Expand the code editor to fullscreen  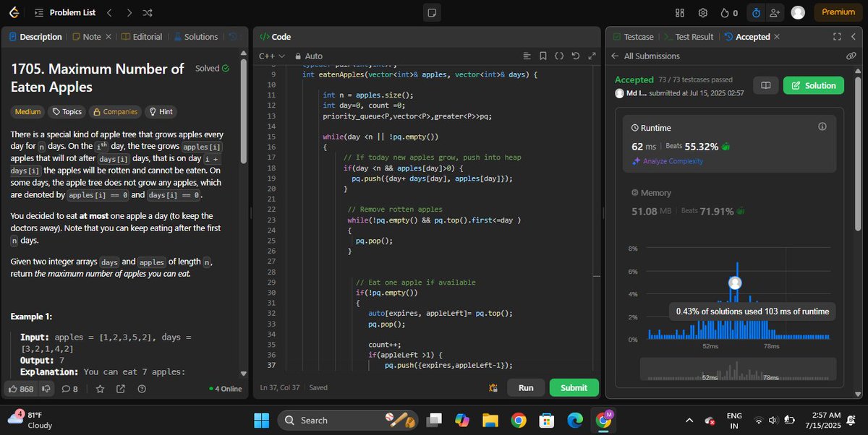click(x=592, y=56)
